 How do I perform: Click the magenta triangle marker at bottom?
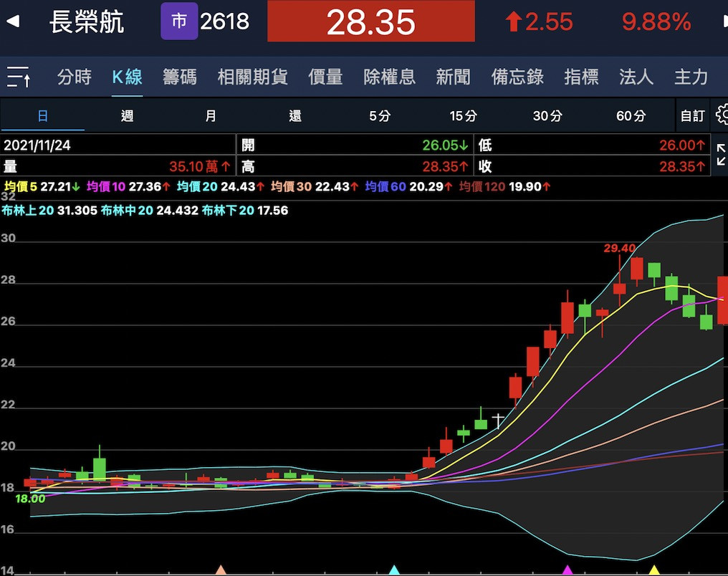pyautogui.click(x=567, y=570)
